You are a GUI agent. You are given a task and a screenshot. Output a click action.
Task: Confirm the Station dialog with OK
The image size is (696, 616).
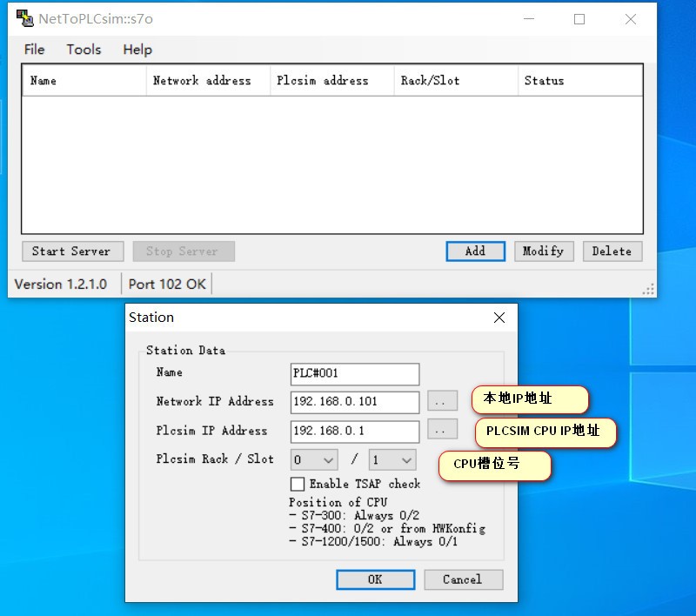(x=375, y=579)
